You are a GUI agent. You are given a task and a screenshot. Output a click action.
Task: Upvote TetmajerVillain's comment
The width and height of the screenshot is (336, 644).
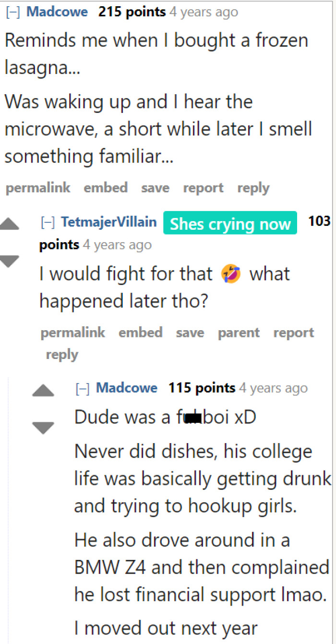click(x=10, y=224)
